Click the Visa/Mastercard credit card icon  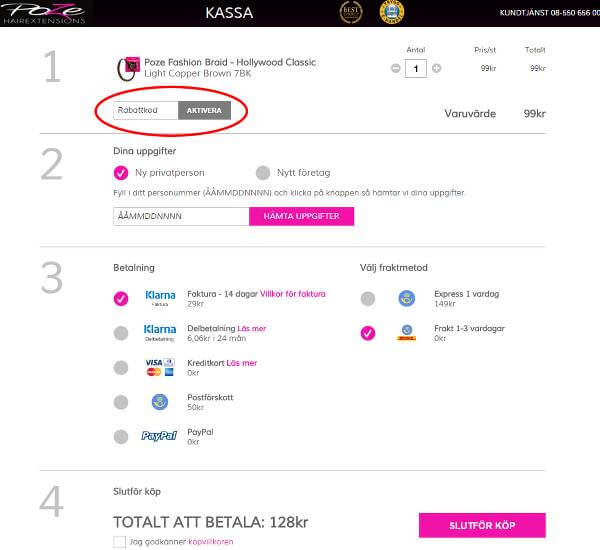point(160,366)
